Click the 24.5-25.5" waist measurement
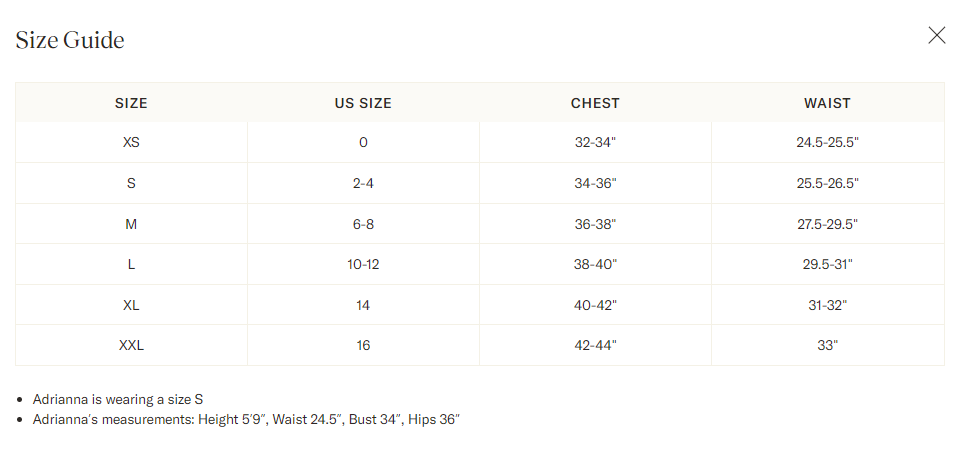Image resolution: width=961 pixels, height=466 pixels. coord(827,143)
